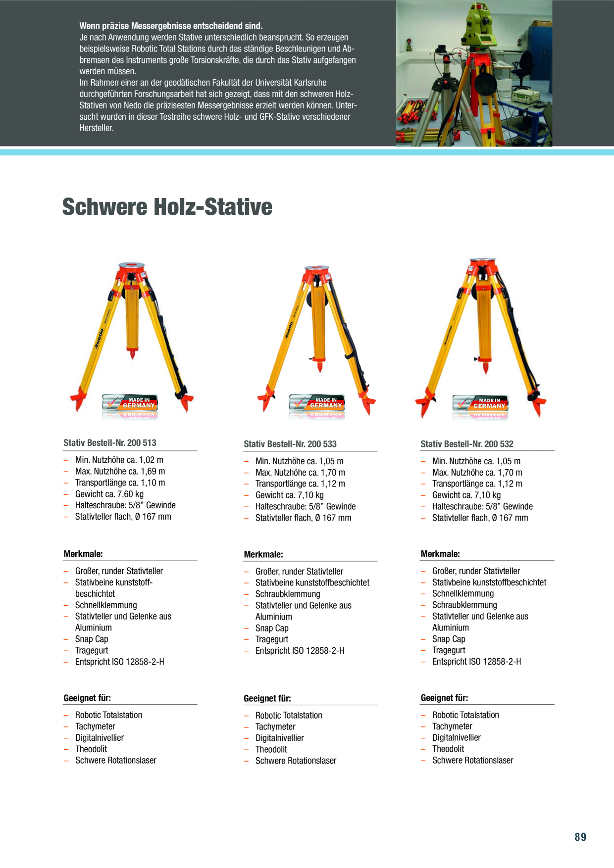The width and height of the screenshot is (614, 868).
Task: Click 'Schwere Rotationslaser' in the 200 533 column
Action: coord(296,761)
